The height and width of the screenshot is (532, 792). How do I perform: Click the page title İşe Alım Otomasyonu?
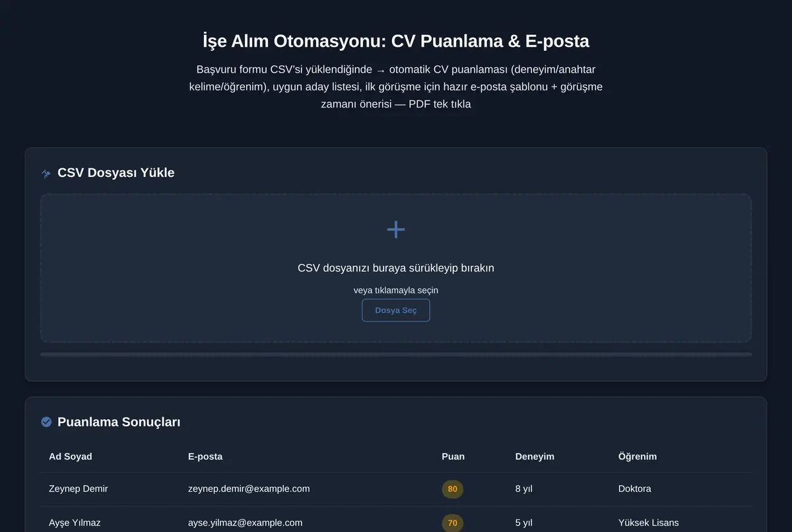pyautogui.click(x=396, y=41)
